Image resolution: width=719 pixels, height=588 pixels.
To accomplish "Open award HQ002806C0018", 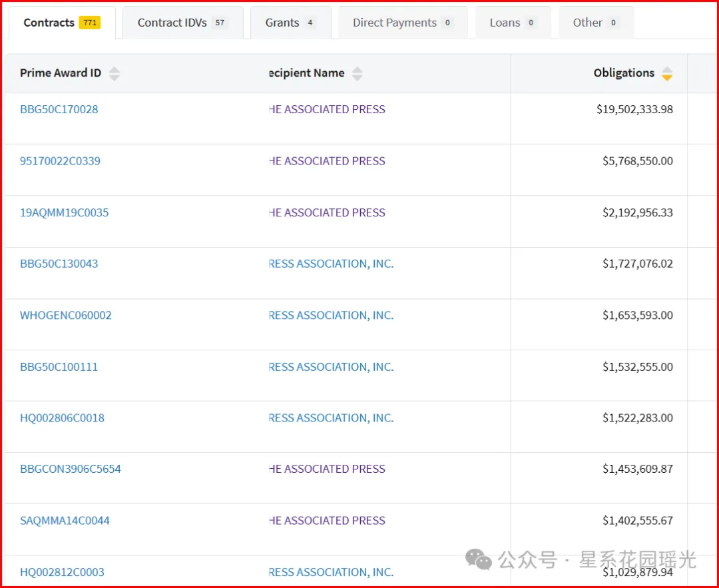I will click(62, 418).
